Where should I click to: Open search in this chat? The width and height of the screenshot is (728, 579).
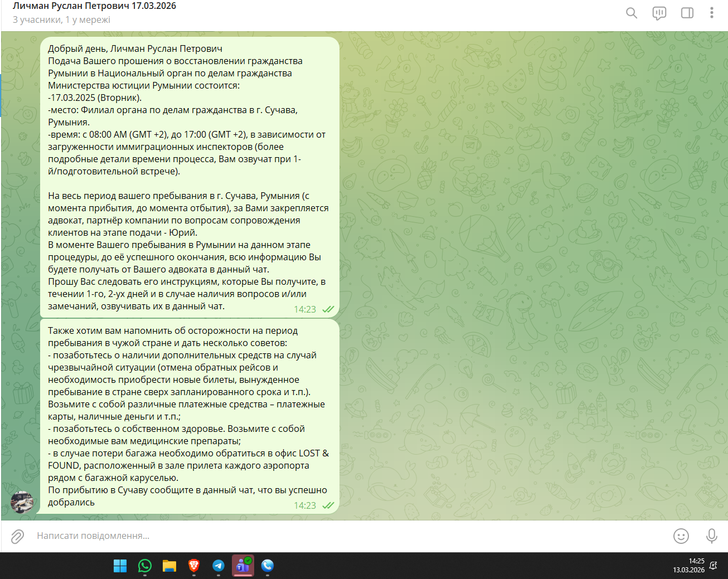click(x=631, y=13)
